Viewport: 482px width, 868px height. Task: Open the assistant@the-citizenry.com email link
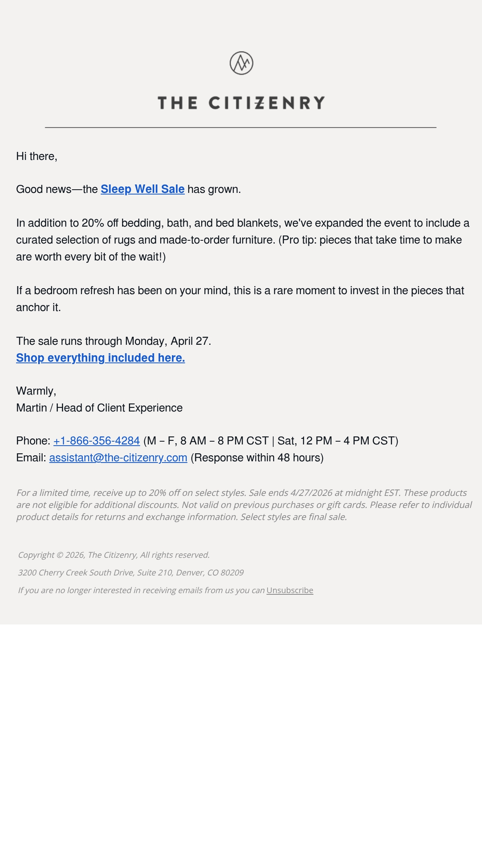tap(118, 458)
